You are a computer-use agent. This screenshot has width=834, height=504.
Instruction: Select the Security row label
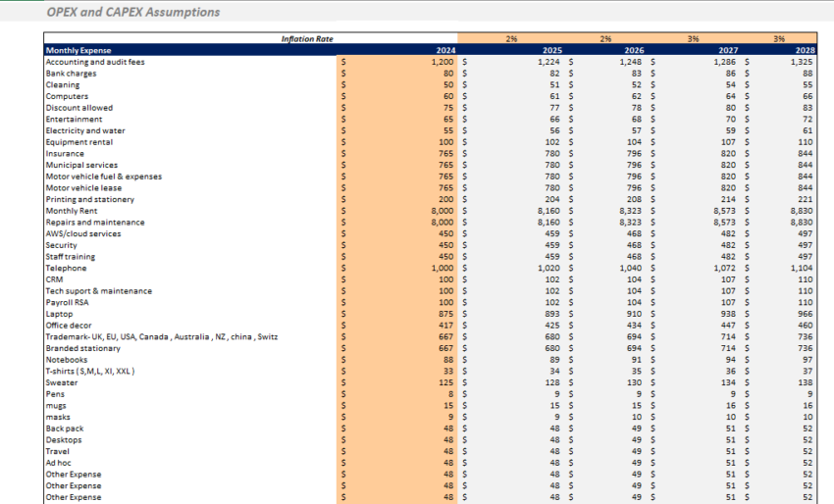pos(61,245)
